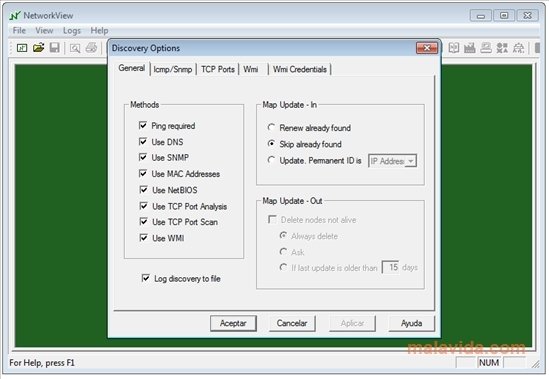Select the Always delete radio button
The width and height of the screenshot is (549, 379).
coord(283,236)
